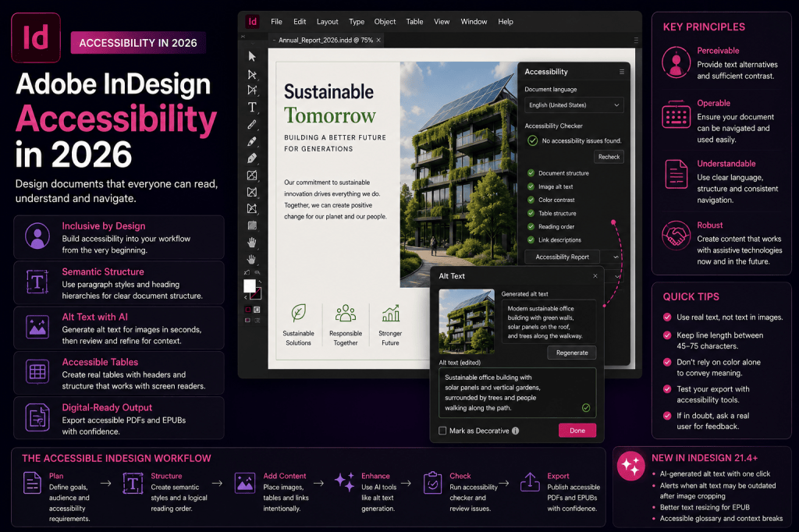Click the Export step upload icon
The image size is (799, 532).
pyautogui.click(x=530, y=482)
